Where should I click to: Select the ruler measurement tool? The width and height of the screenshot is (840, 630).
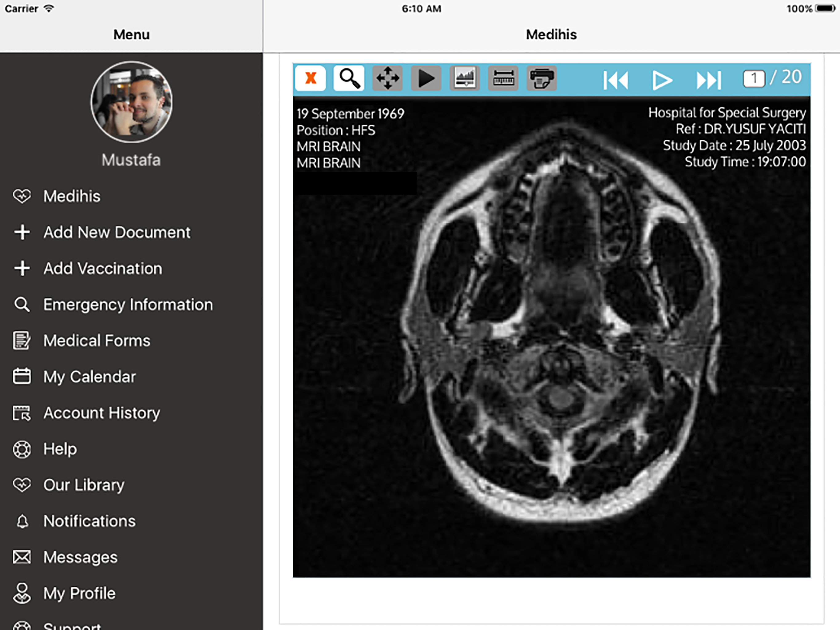504,79
